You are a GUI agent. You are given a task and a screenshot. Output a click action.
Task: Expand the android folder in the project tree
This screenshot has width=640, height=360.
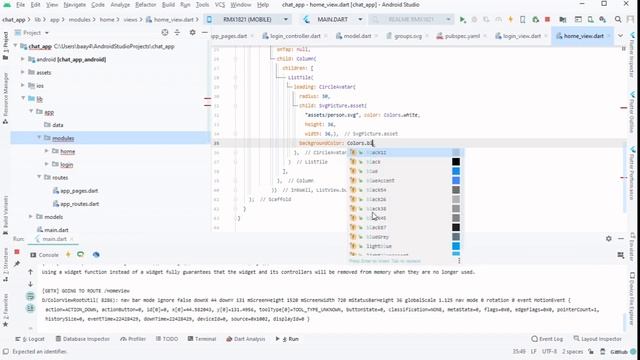tap(23, 60)
